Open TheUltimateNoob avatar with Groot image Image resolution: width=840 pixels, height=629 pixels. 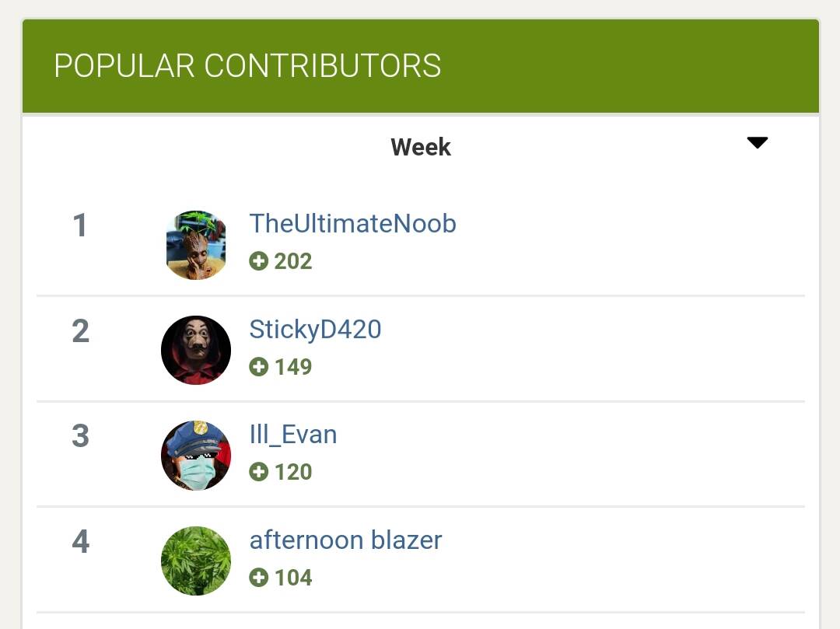point(196,245)
